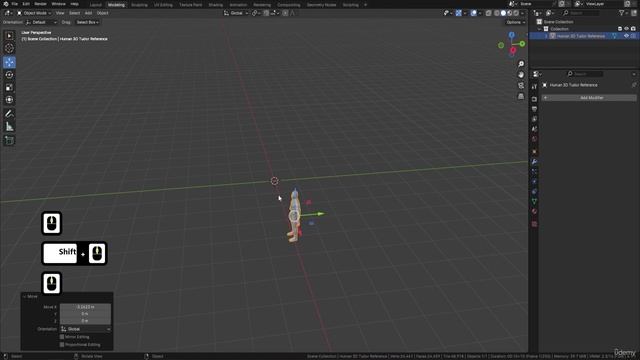Activate the Rotate tool
The width and height of the screenshot is (640, 360).
coord(9,75)
